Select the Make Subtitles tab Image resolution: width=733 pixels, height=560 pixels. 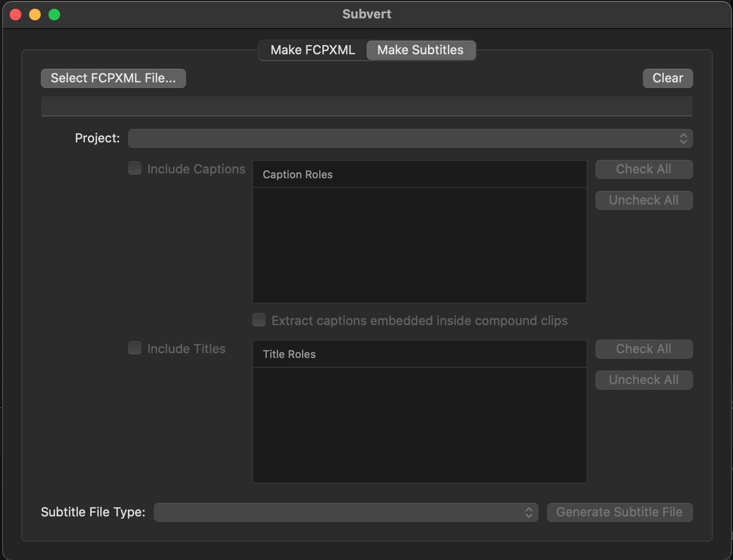point(420,50)
